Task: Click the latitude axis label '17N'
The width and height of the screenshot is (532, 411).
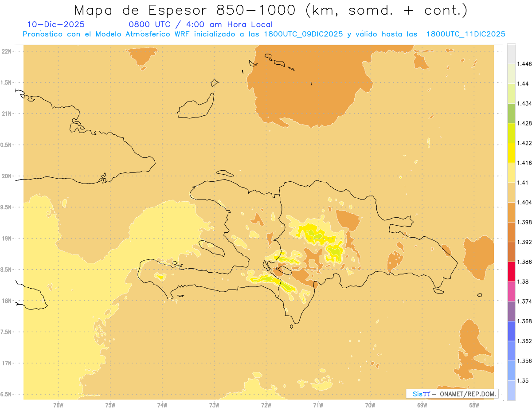Action: 7,364
